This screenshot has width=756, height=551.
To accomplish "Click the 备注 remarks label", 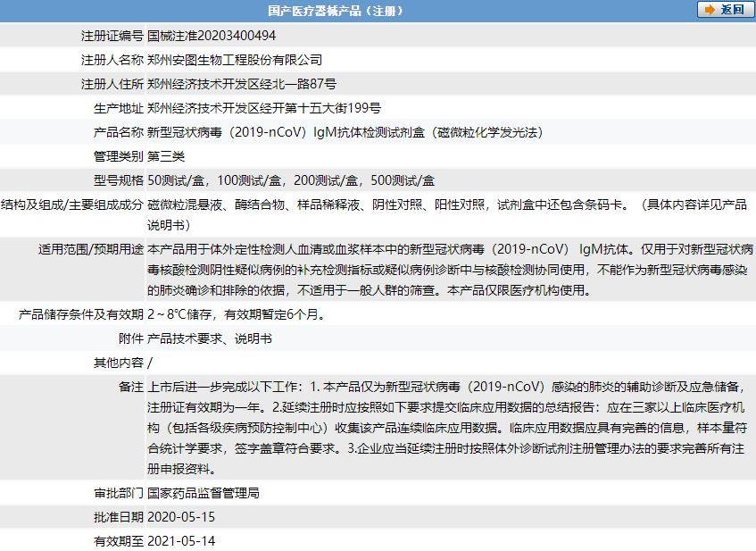I will (131, 387).
